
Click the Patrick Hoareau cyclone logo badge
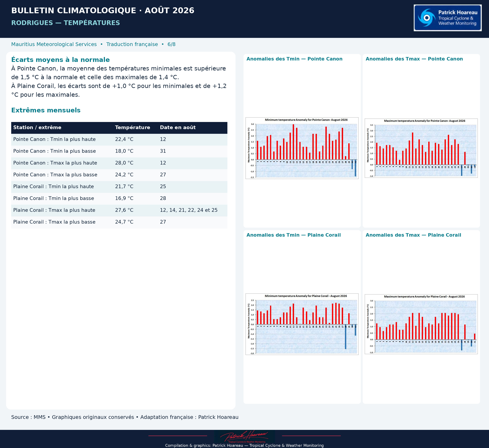point(447,18)
